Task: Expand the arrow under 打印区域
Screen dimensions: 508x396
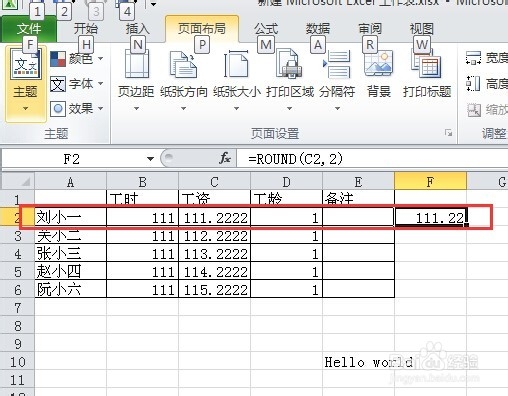Action: (x=289, y=108)
